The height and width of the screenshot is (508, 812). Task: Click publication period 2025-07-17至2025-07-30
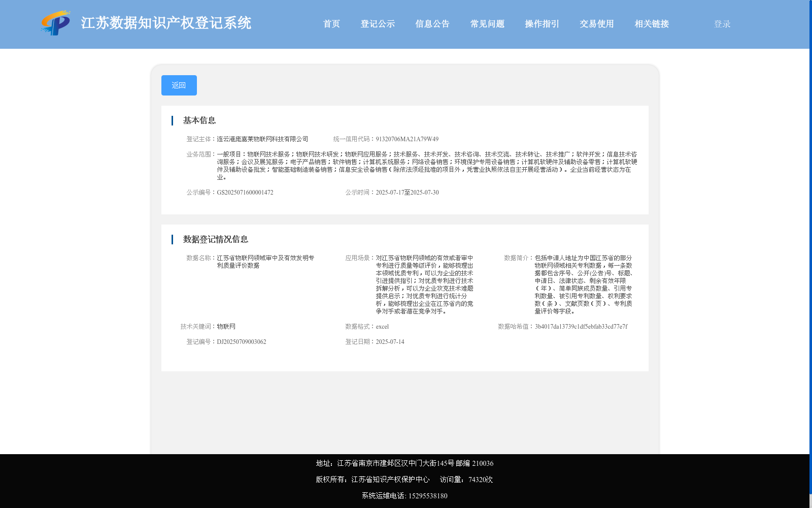click(407, 193)
